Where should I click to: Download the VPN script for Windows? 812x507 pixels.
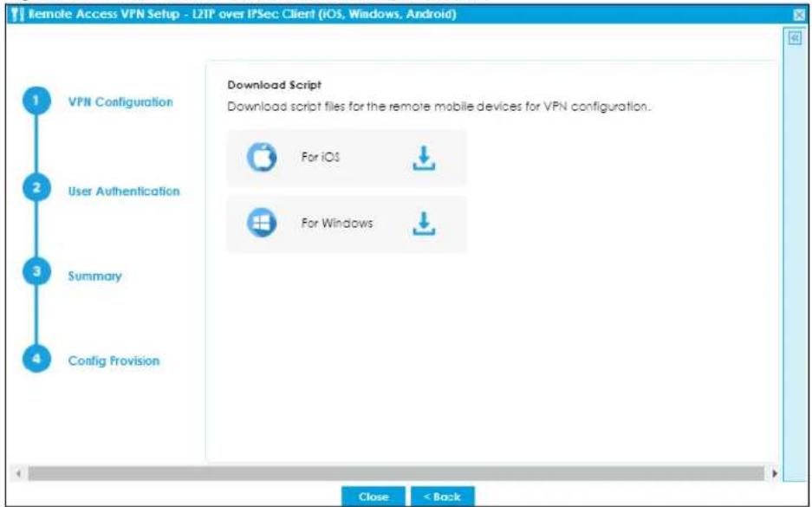pyautogui.click(x=424, y=224)
